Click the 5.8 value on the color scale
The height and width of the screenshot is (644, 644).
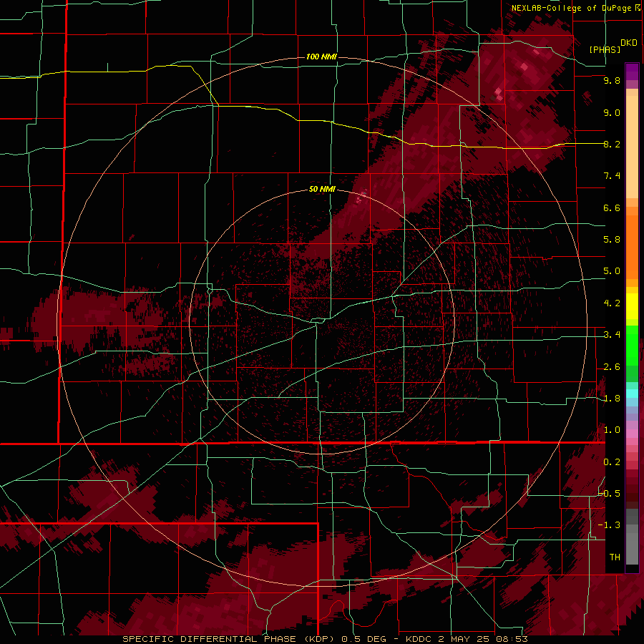tap(612, 240)
